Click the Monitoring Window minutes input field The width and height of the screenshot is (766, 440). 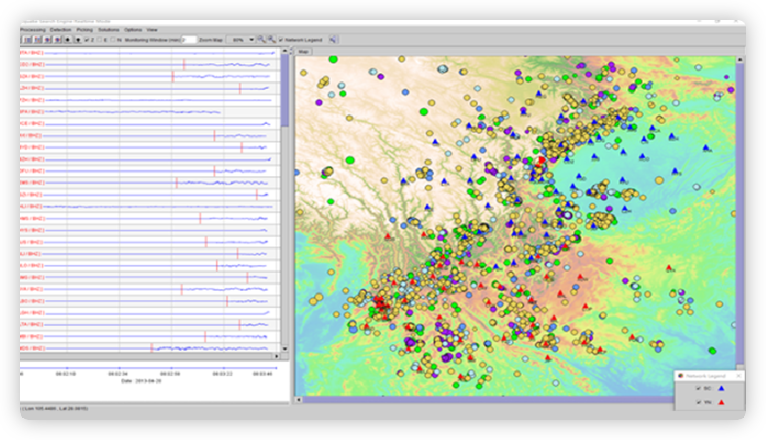coord(189,40)
